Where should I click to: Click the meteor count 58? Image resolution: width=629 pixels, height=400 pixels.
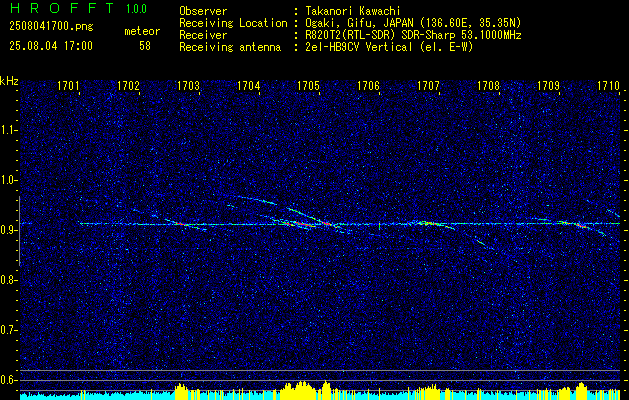145,46
